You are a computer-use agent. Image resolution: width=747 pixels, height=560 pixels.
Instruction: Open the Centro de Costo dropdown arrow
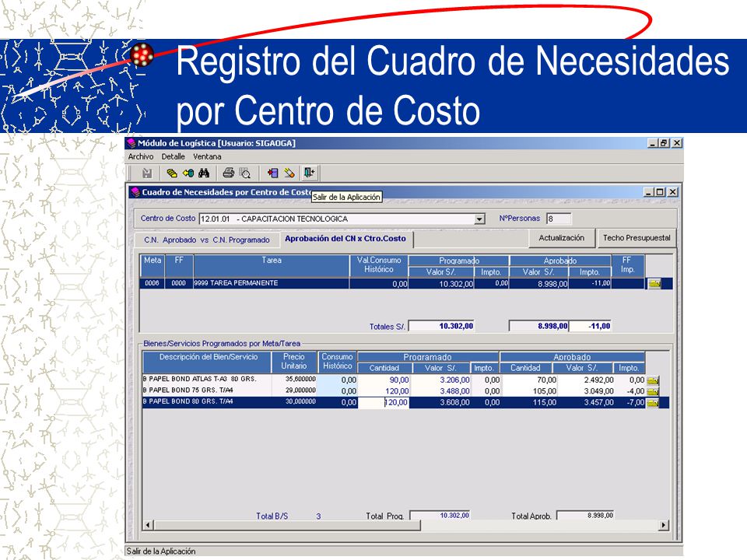point(479,219)
